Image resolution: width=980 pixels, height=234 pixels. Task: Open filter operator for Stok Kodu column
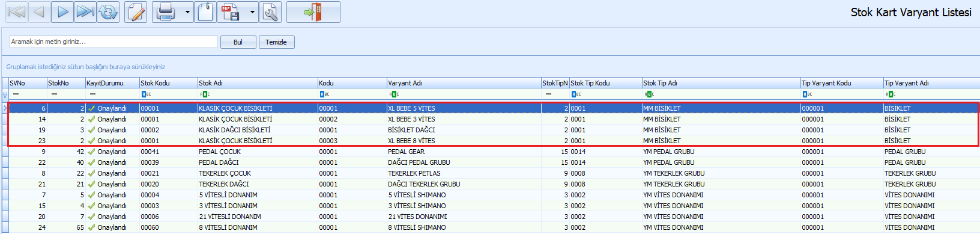[x=146, y=94]
